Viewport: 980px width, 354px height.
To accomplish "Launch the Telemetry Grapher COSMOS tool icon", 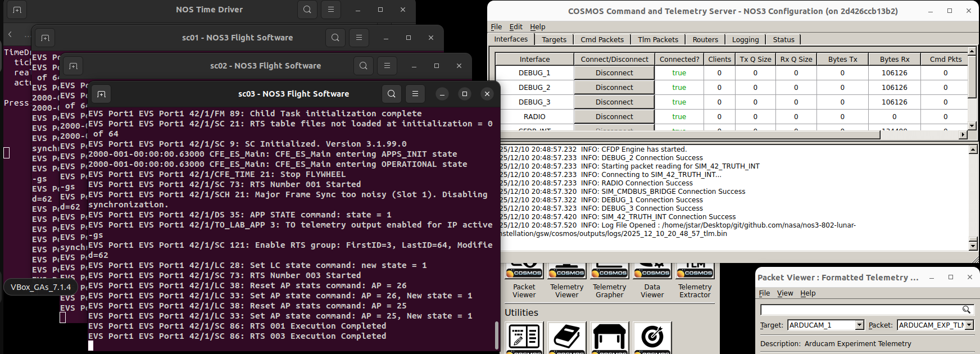I will [x=609, y=271].
